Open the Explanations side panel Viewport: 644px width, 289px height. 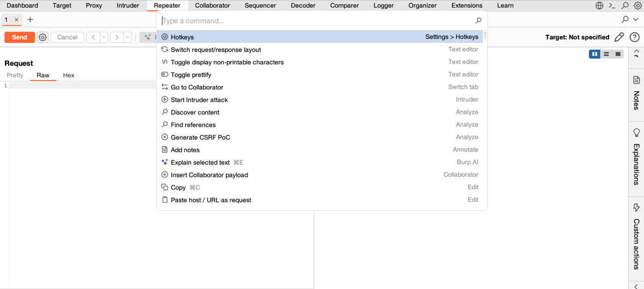pyautogui.click(x=636, y=157)
